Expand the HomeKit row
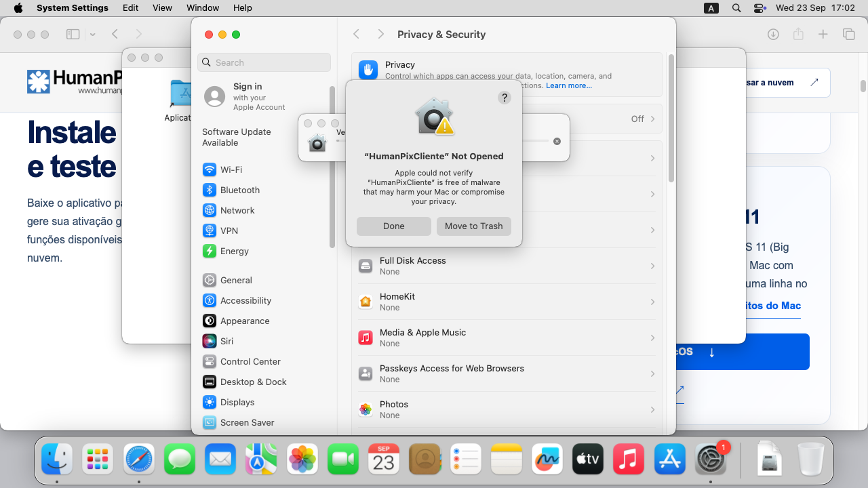The width and height of the screenshot is (868, 488). (x=507, y=302)
